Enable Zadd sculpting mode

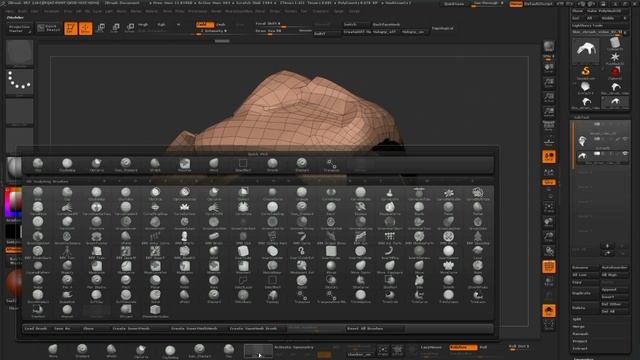[x=205, y=24]
